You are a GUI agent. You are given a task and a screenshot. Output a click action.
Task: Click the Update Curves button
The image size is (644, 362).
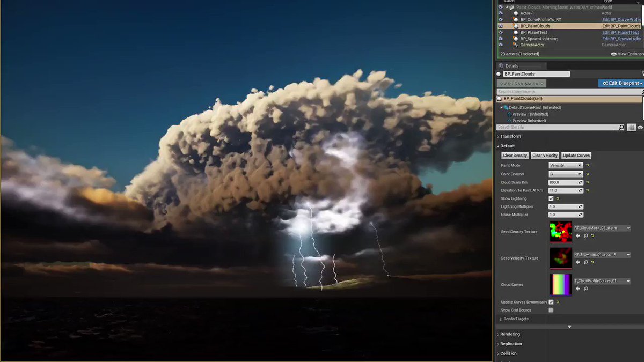coord(576,156)
